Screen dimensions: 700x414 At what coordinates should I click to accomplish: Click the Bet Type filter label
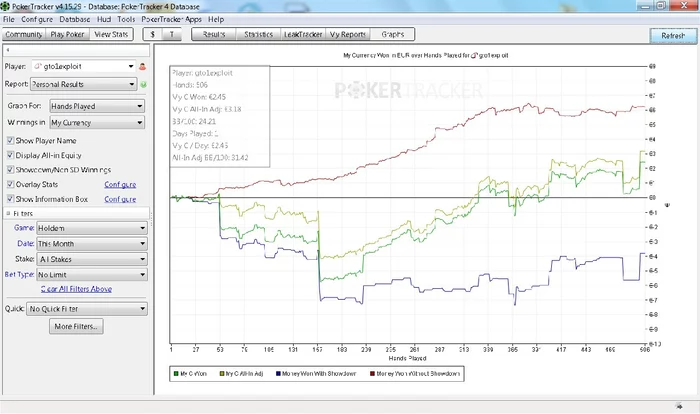tap(19, 274)
